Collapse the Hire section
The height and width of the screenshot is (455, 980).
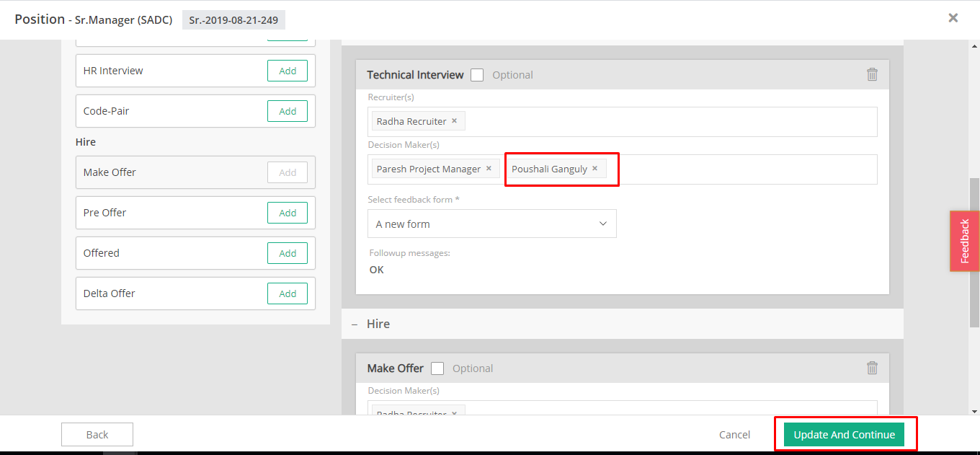[355, 324]
